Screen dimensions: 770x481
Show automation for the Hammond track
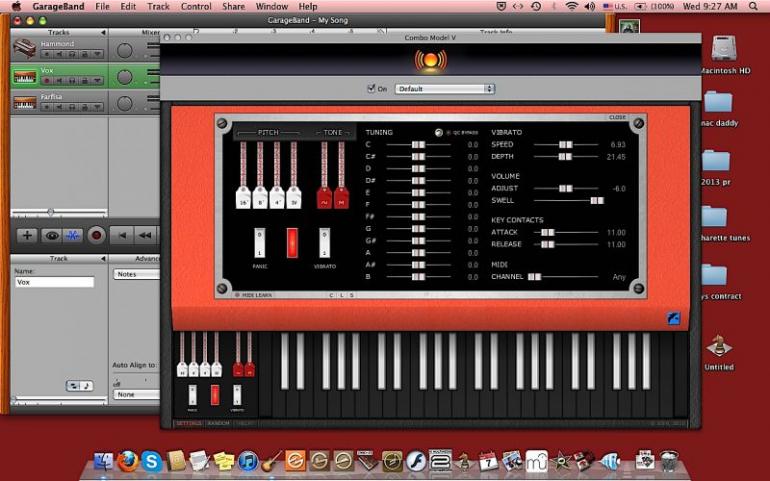pyautogui.click(x=98, y=54)
